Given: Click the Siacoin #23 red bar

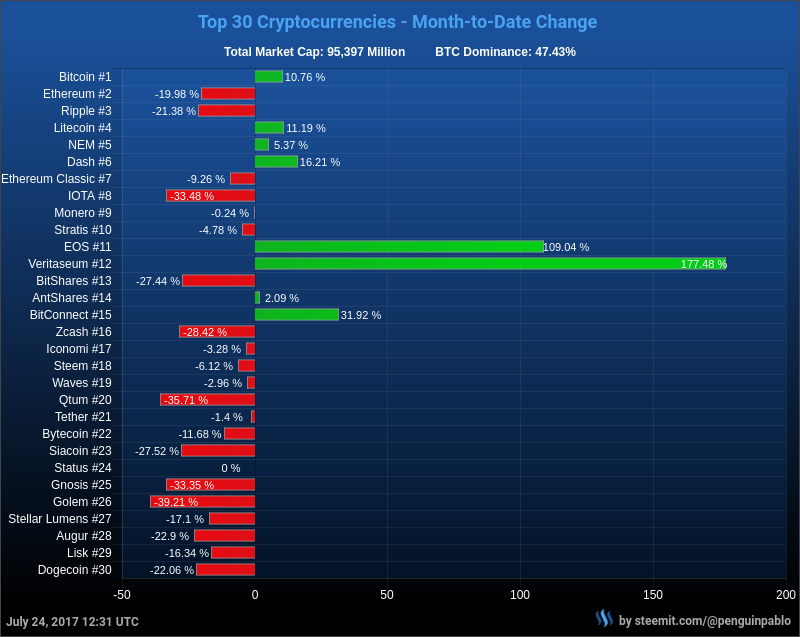Looking at the screenshot, I should tap(218, 451).
